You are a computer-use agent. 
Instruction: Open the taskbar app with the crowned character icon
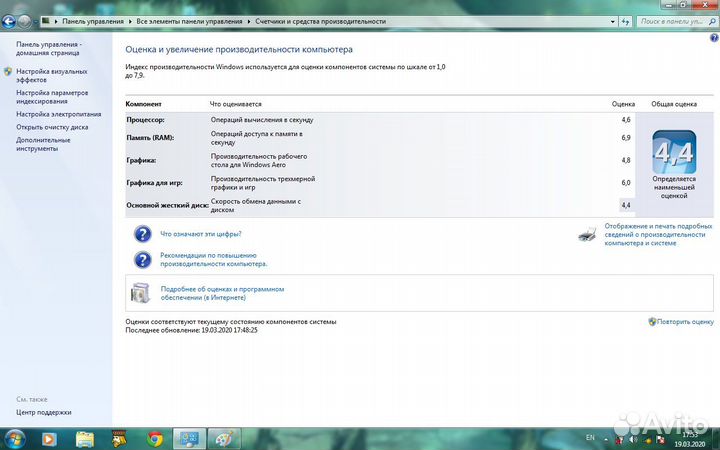(119, 439)
